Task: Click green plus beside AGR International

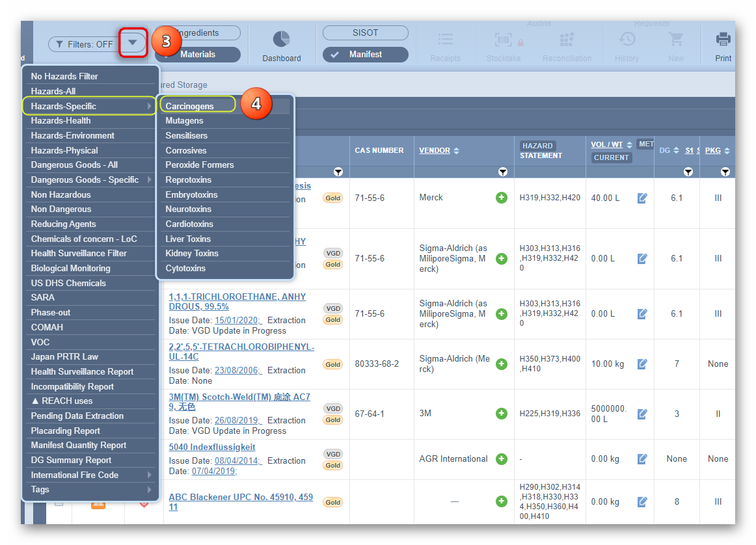Action: [x=501, y=459]
